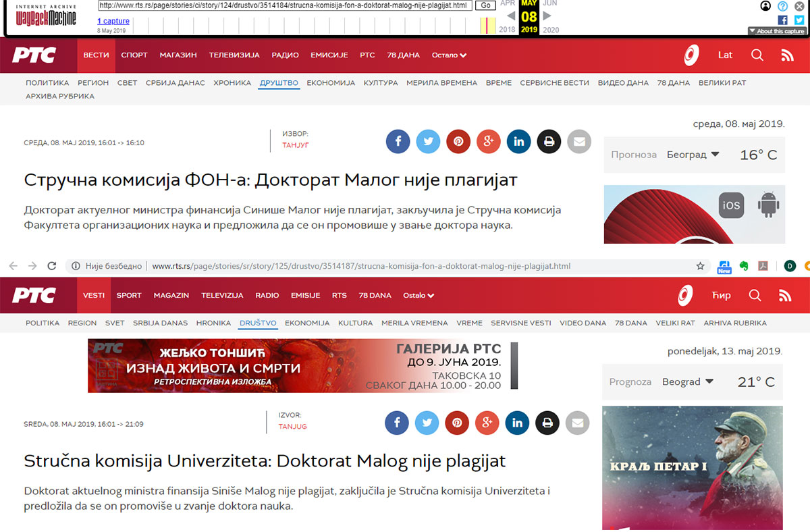Image resolution: width=810 pixels, height=532 pixels.
Task: Open Beograd city dropdown in upper weather
Action: pyautogui.click(x=693, y=155)
